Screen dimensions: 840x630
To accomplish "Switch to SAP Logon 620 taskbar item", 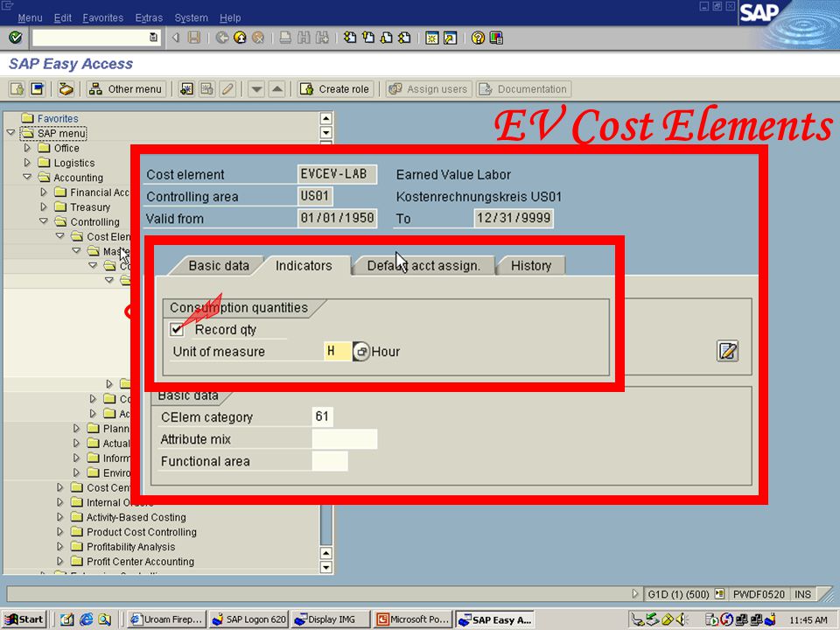I will [249, 619].
